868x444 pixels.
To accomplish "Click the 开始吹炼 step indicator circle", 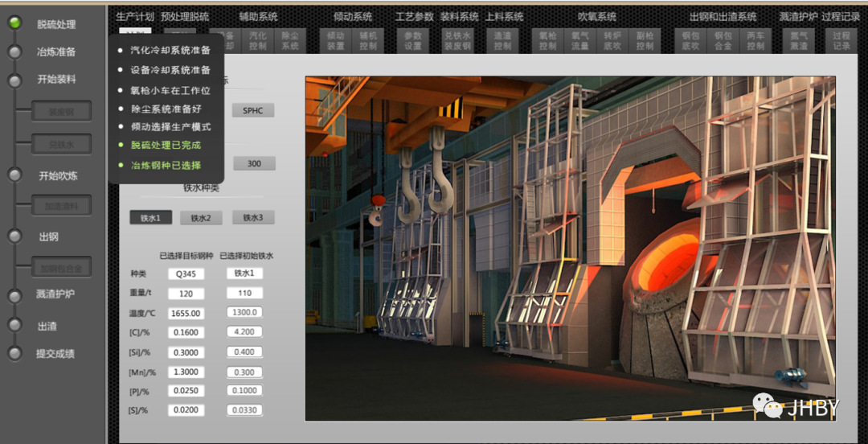I will (14, 175).
